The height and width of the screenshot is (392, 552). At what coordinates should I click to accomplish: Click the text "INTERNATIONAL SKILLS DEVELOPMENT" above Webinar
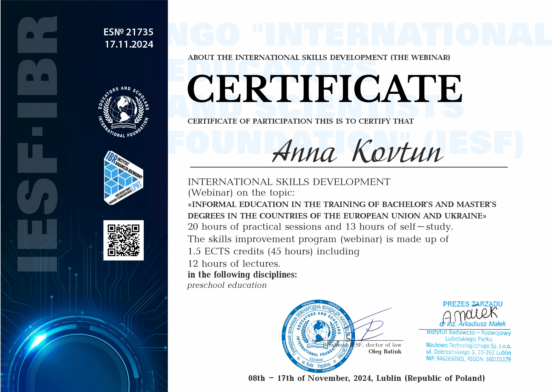[x=289, y=182]
